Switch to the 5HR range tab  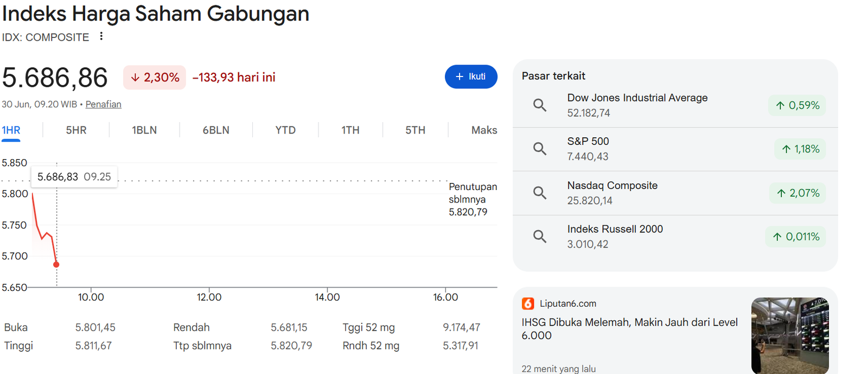tap(76, 130)
